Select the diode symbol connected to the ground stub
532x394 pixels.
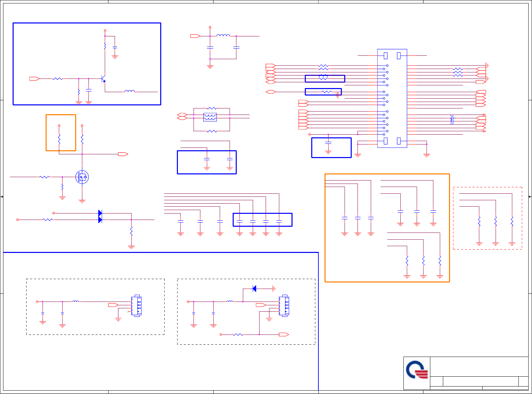point(254,289)
